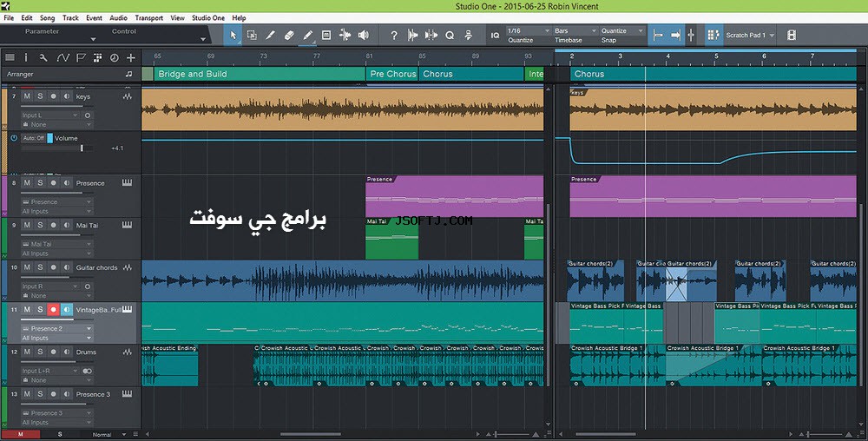Click the keys automation color swatch
This screenshot has width=868, height=441.
click(x=49, y=138)
